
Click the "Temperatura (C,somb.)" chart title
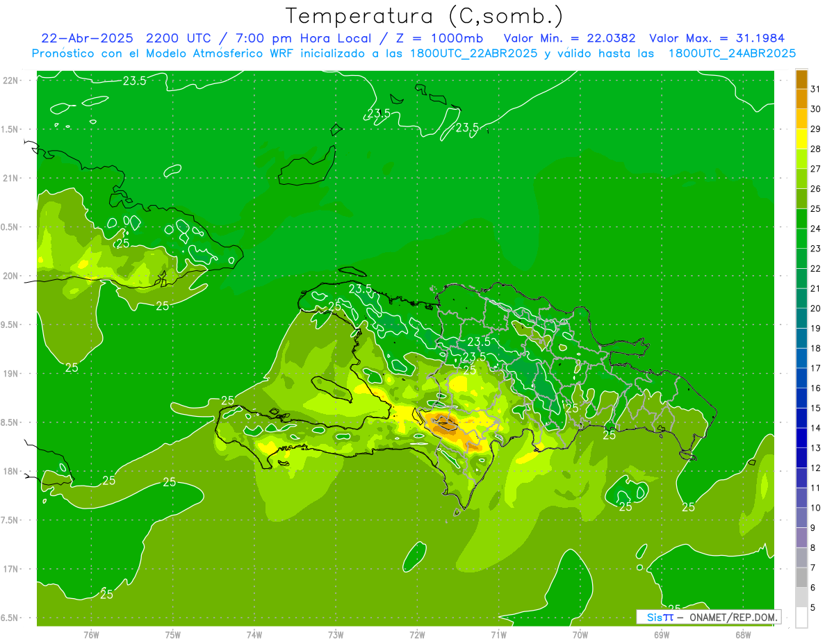tap(424, 16)
